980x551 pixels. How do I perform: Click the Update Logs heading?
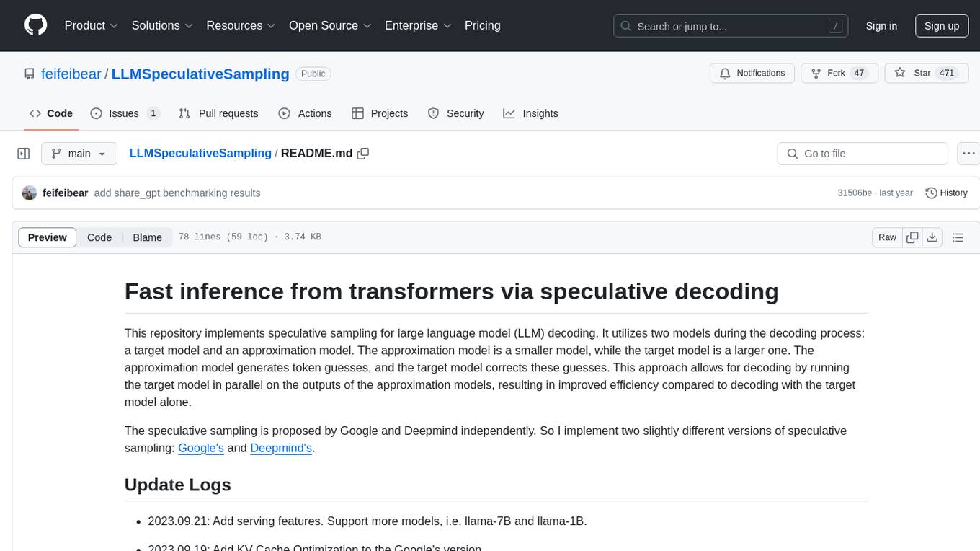coord(178,485)
